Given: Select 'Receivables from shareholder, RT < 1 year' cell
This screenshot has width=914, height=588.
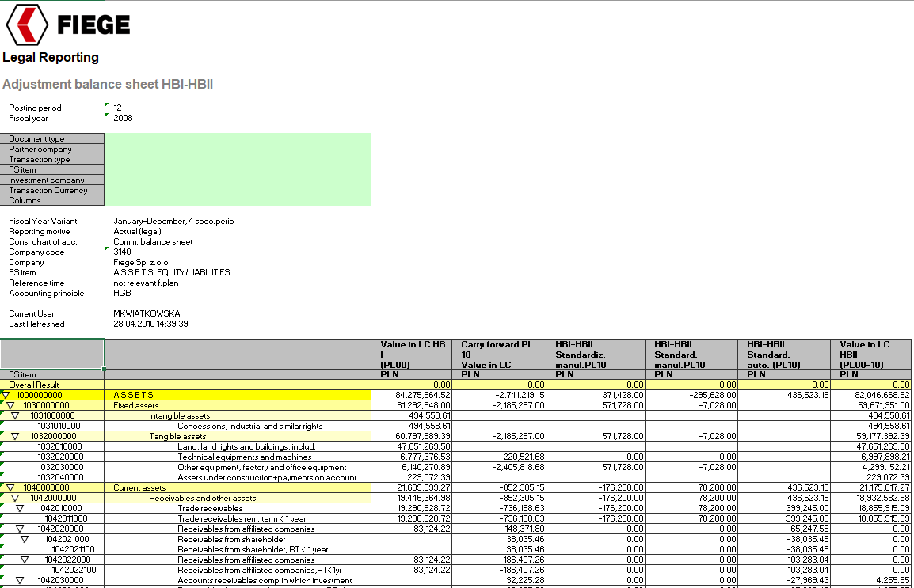Looking at the screenshot, I should 238,549.
